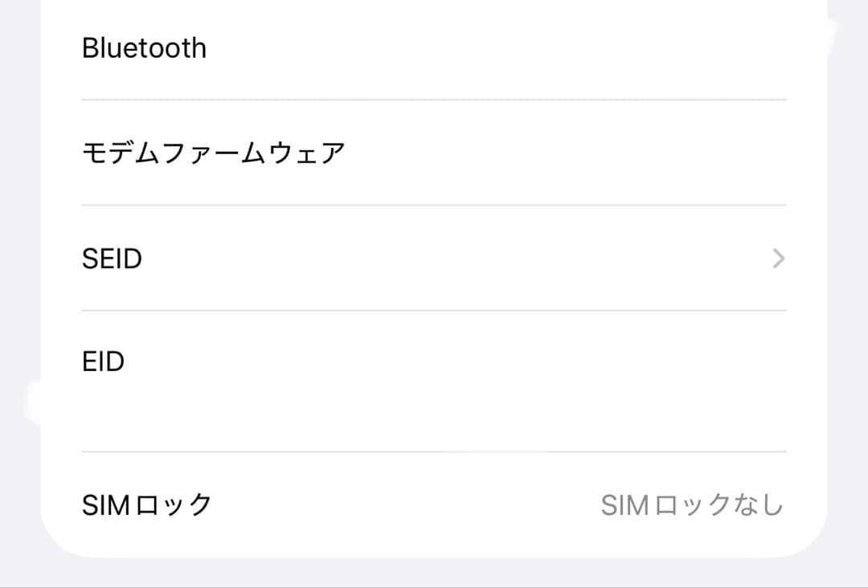
Task: Tap the right end of the SEID row
Action: [755, 259]
